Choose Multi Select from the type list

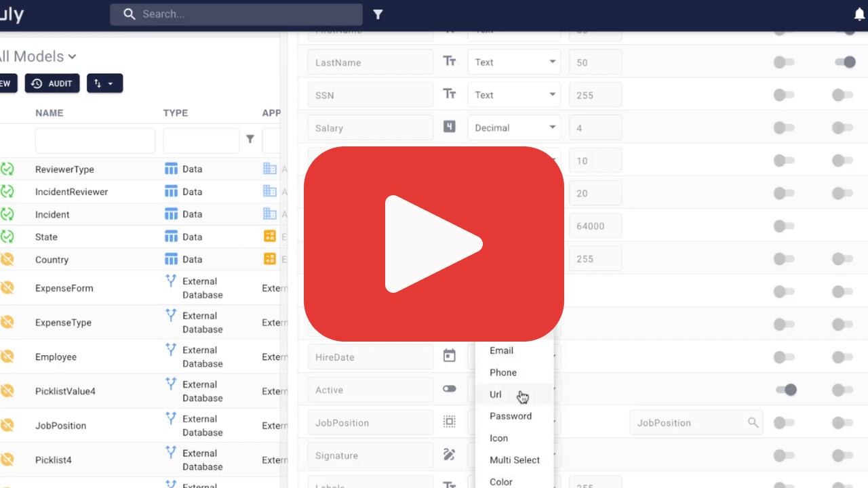pos(515,460)
